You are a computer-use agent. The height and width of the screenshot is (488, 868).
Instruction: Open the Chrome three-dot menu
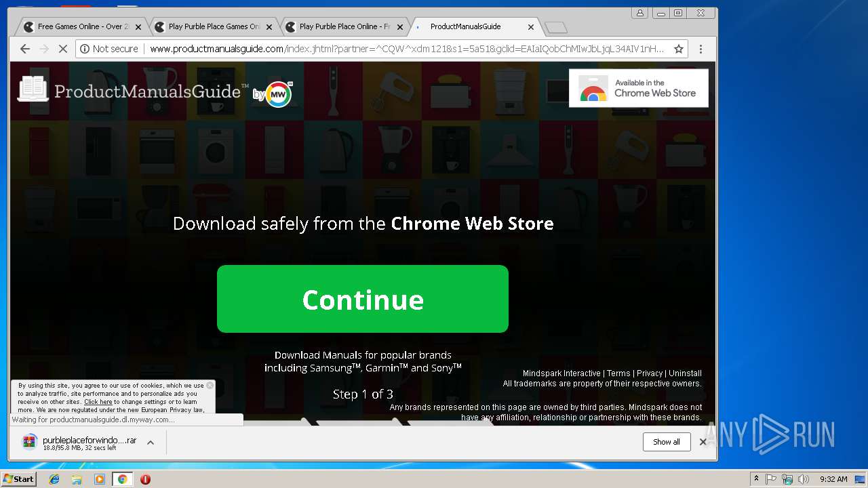pos(701,49)
